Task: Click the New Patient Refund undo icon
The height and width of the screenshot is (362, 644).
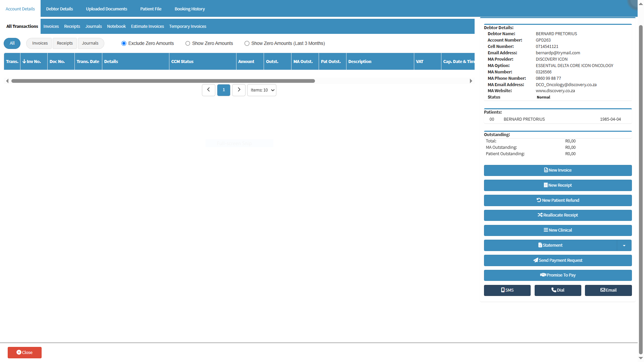Action: (x=539, y=200)
